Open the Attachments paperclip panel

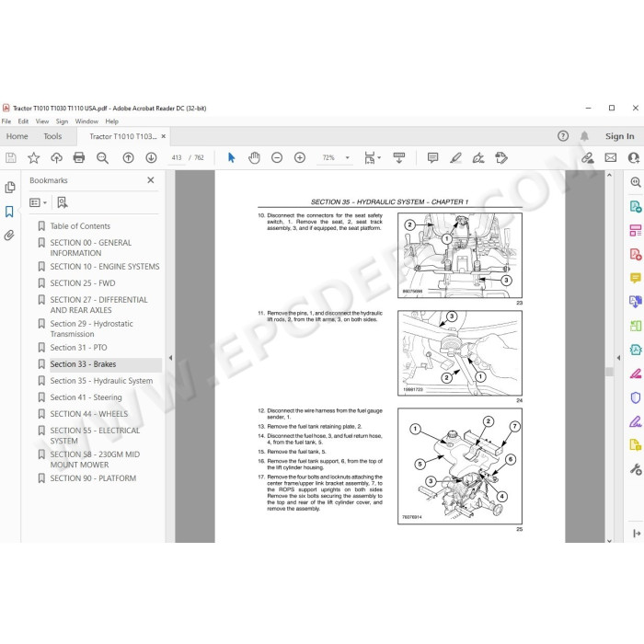(x=9, y=236)
